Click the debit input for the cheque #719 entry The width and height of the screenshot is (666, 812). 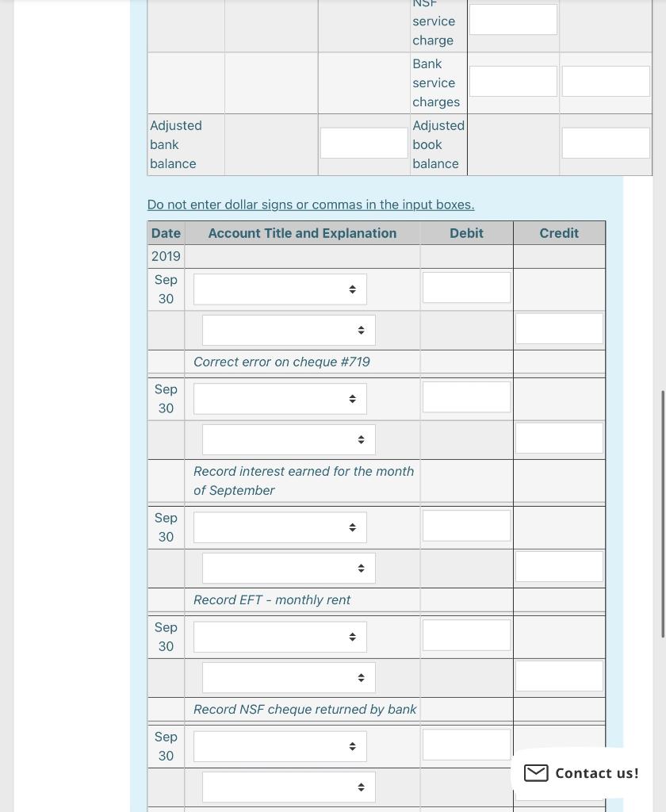pos(466,287)
